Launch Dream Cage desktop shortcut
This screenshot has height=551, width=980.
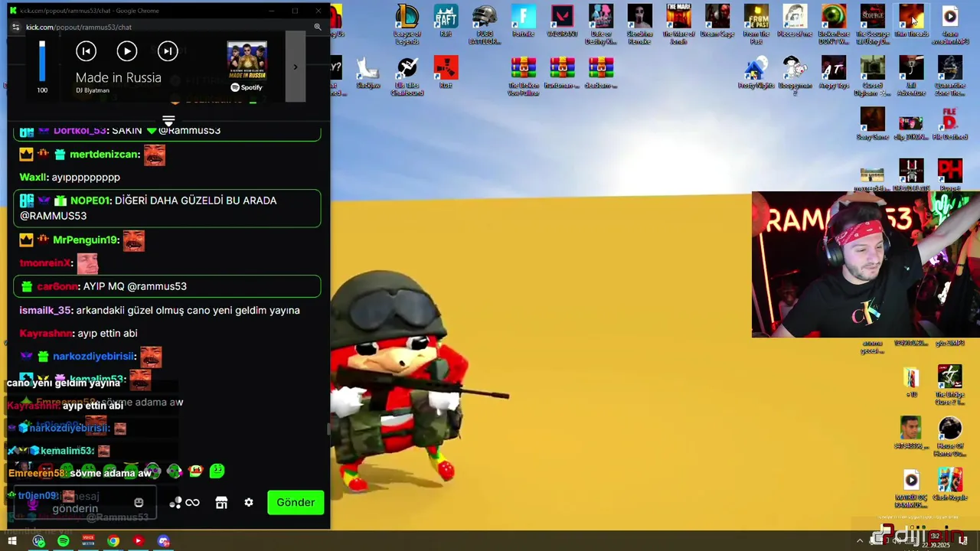point(717,21)
